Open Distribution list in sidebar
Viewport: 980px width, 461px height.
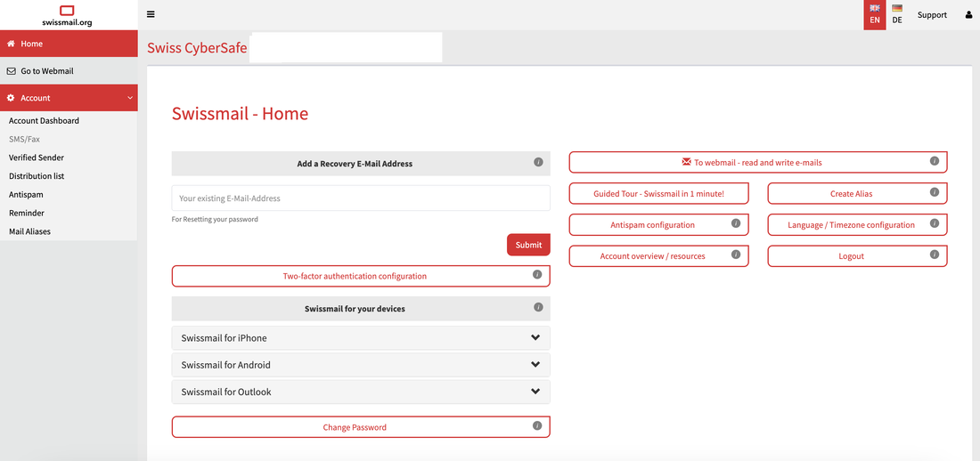[x=37, y=176]
